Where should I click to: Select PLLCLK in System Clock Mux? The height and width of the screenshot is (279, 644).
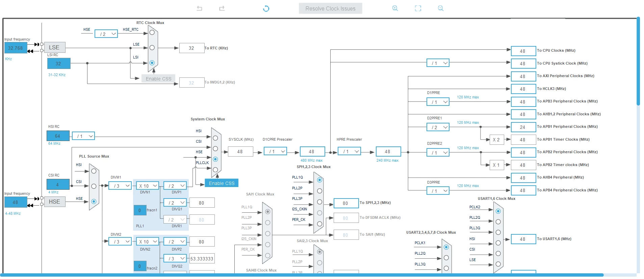(215, 169)
